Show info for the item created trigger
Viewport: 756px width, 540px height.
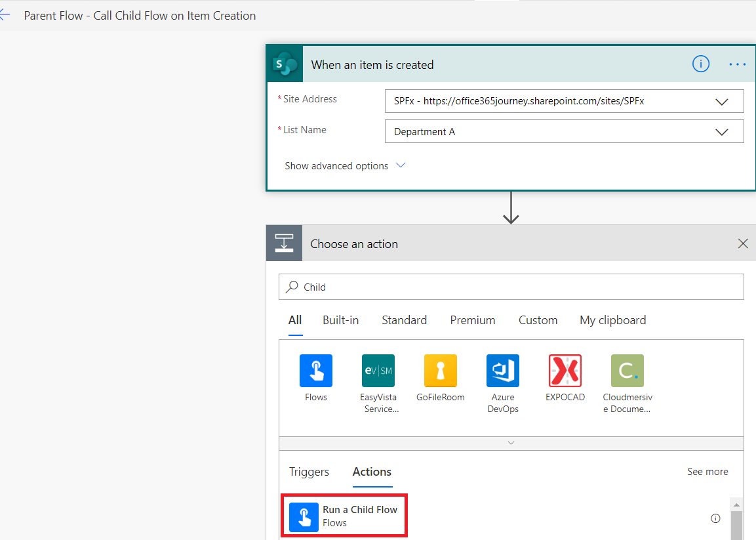(x=700, y=64)
